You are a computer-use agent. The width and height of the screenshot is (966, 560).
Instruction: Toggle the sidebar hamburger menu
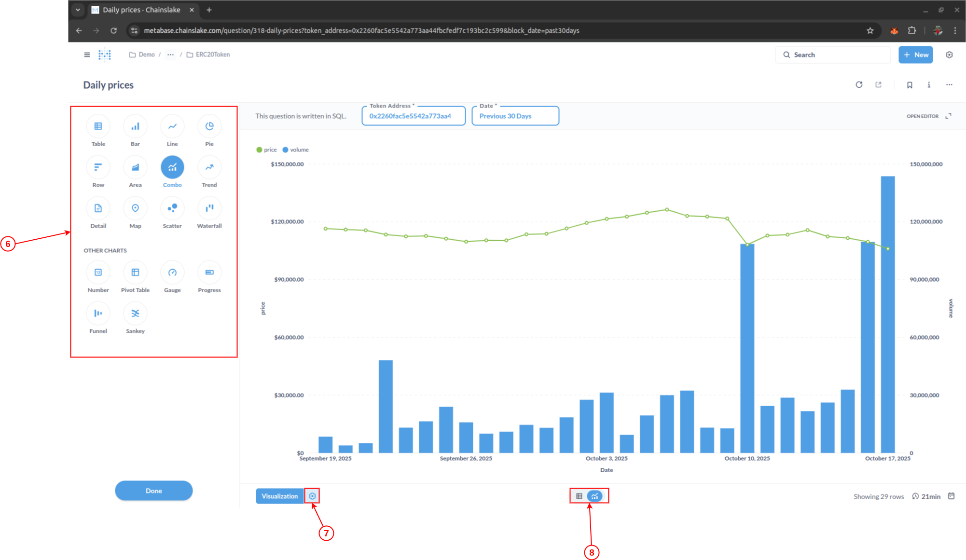point(87,55)
